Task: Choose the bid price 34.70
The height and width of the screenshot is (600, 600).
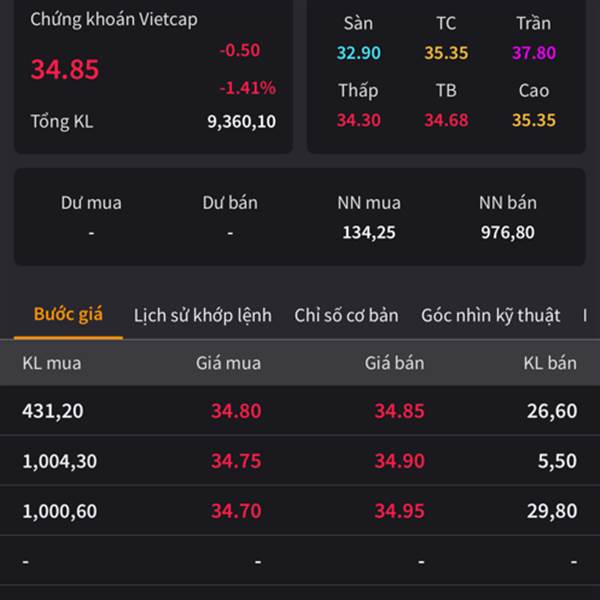Action: click(x=236, y=511)
